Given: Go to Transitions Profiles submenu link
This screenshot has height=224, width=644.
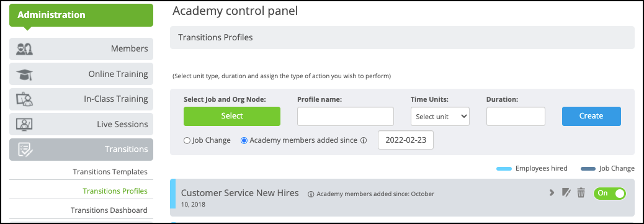Looking at the screenshot, I should 115,191.
